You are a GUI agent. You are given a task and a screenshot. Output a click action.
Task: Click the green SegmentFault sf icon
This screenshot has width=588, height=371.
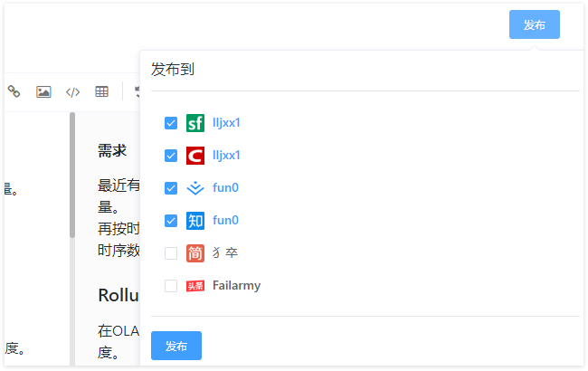point(195,123)
